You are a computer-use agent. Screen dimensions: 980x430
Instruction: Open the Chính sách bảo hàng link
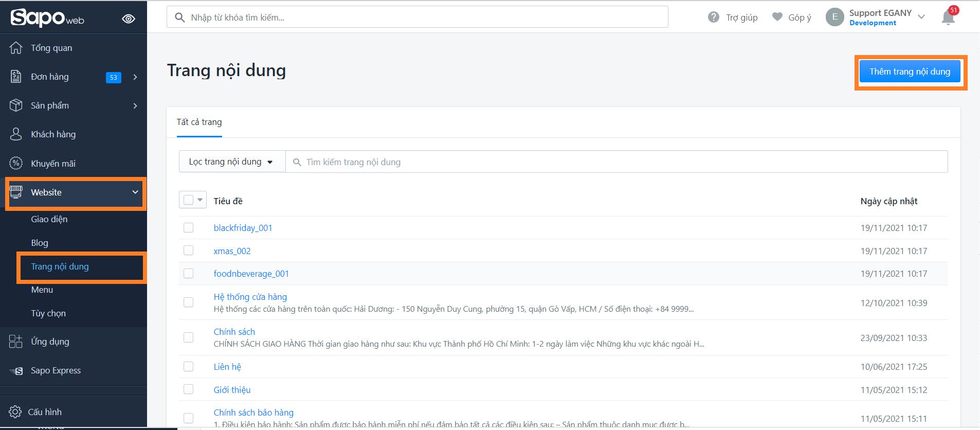pos(253,413)
